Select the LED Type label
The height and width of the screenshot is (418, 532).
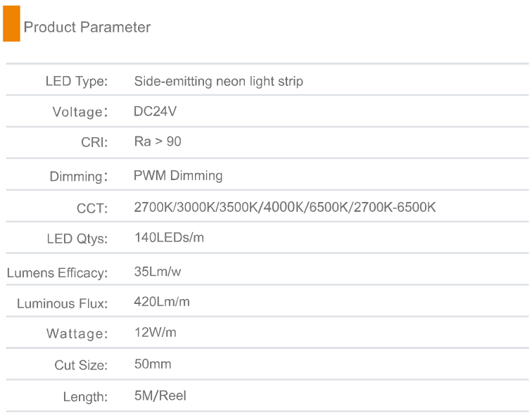click(77, 82)
